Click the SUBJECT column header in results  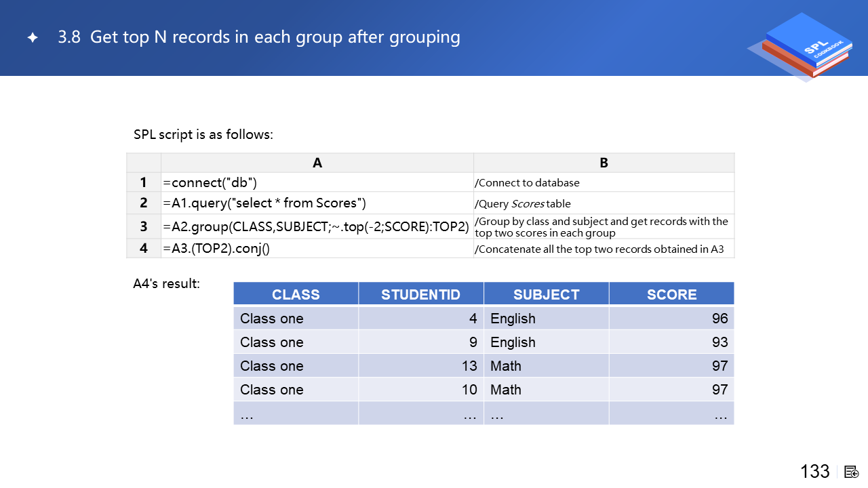(x=546, y=294)
